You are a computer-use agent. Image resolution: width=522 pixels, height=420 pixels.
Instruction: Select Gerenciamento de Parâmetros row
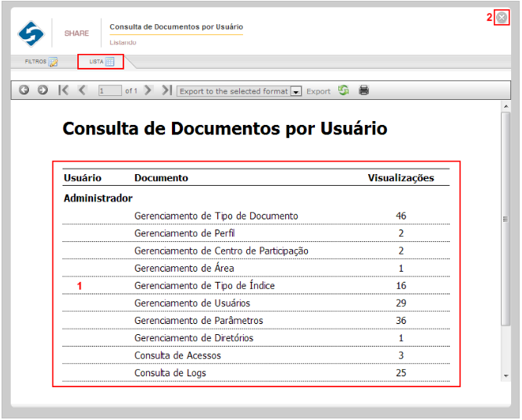[256, 321]
